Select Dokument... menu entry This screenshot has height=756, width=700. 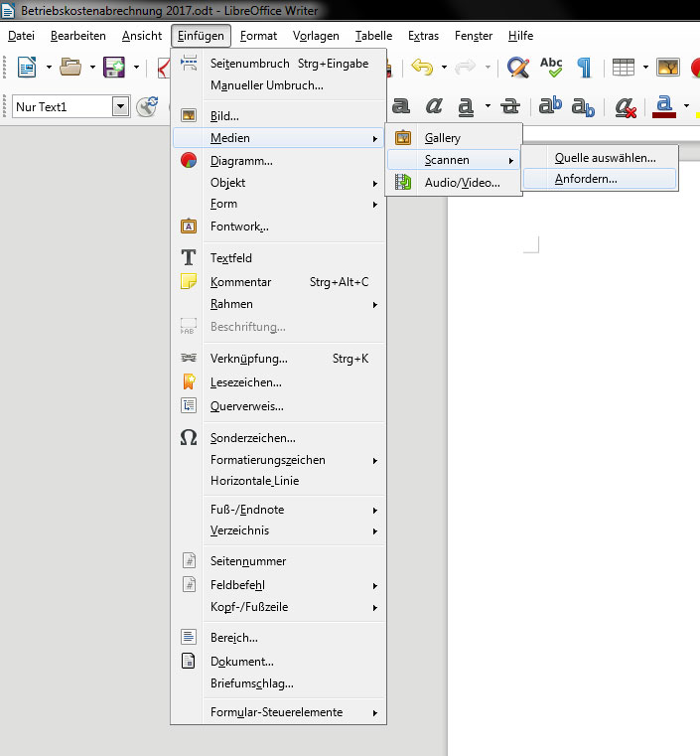point(279,662)
